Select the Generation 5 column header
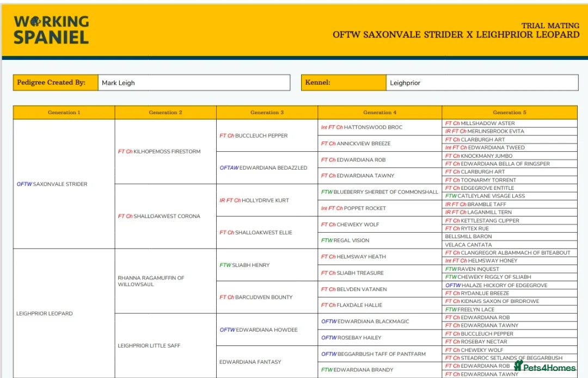Viewport: 588px width, 378px height. click(x=509, y=113)
